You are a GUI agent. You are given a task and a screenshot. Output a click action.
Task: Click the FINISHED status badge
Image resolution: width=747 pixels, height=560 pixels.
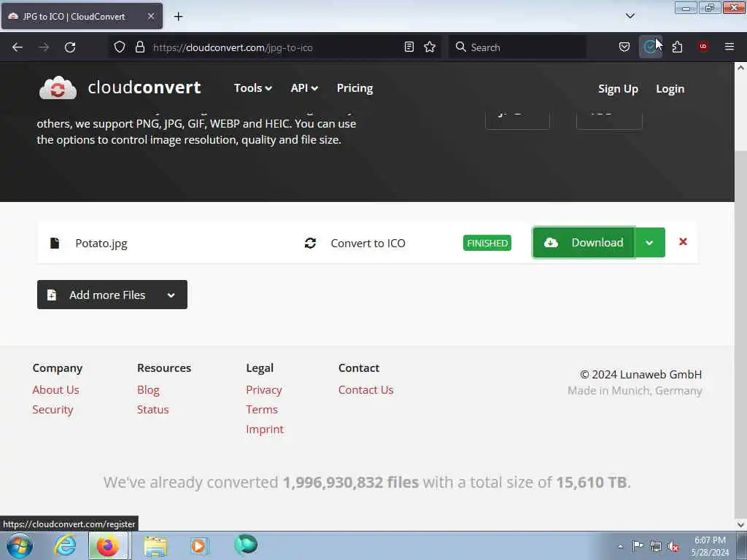coord(487,243)
